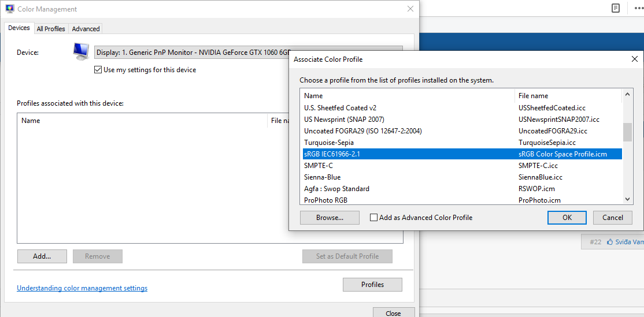Click the Color Management title bar icon

click(10, 9)
